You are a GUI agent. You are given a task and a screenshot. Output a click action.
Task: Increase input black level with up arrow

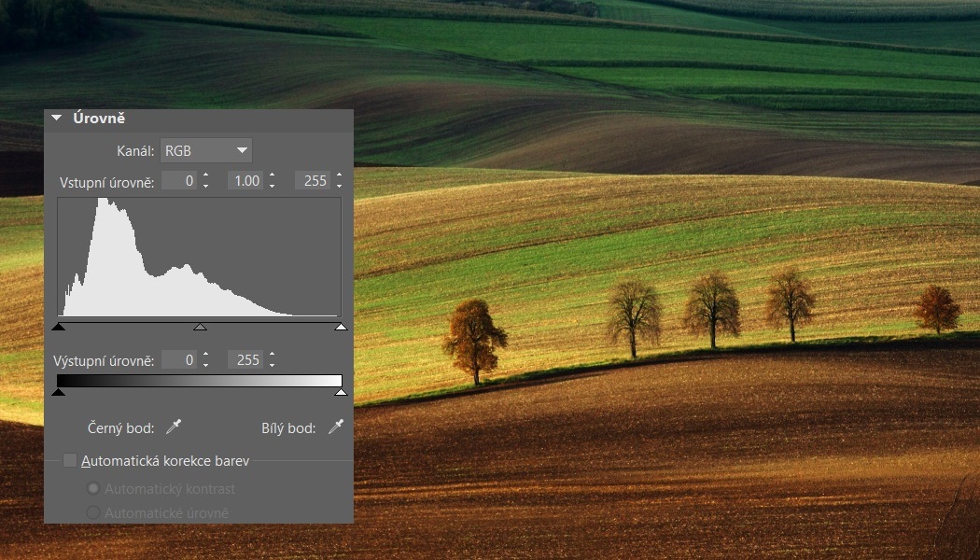click(205, 175)
